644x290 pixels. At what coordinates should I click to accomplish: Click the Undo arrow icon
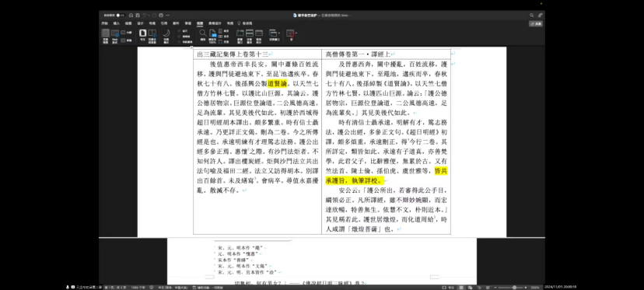144,16
